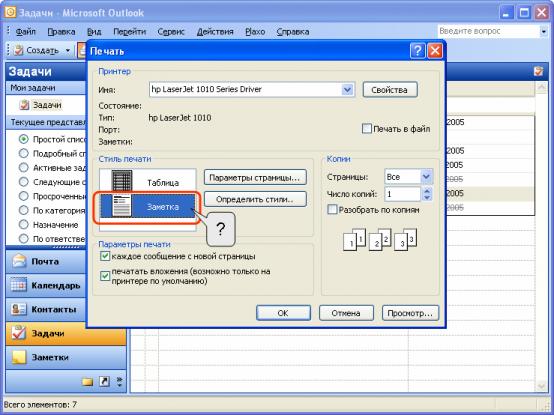Select Подробный список radio button
The image size is (554, 415).
click(23, 154)
